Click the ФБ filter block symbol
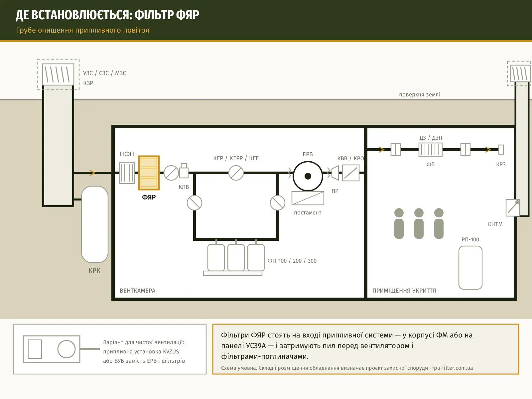The image size is (532, 399). (x=431, y=150)
